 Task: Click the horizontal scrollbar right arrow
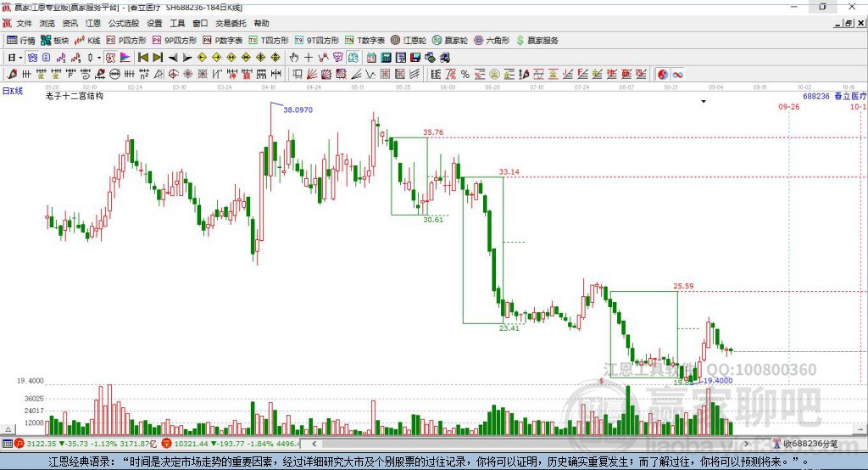tap(746, 444)
